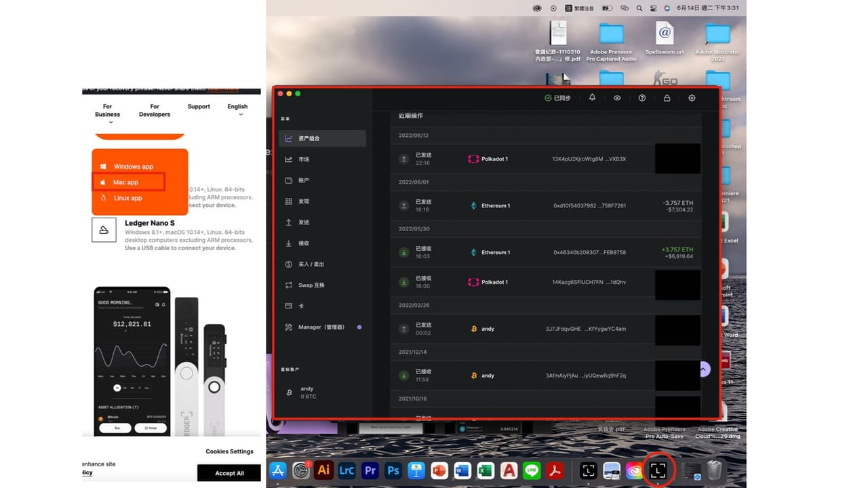Open Manager (管理器) in the sidebar
This screenshot has height=488, width=868.
tap(322, 327)
